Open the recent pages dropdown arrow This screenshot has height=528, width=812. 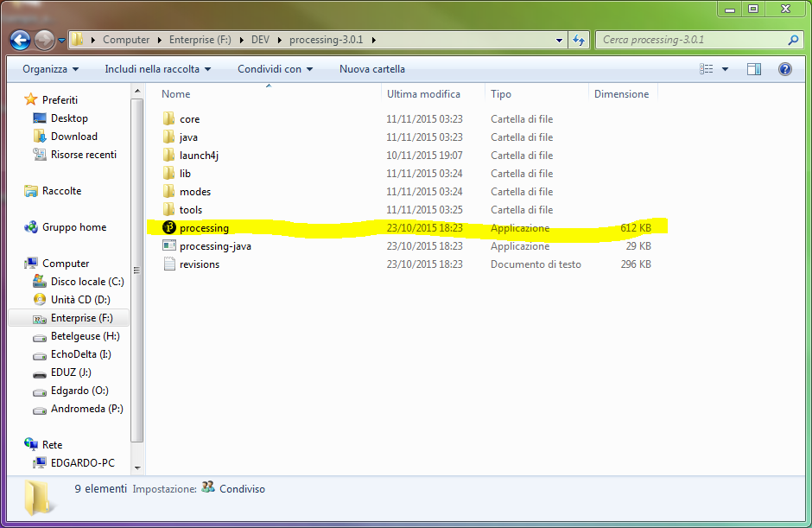pyautogui.click(x=61, y=41)
